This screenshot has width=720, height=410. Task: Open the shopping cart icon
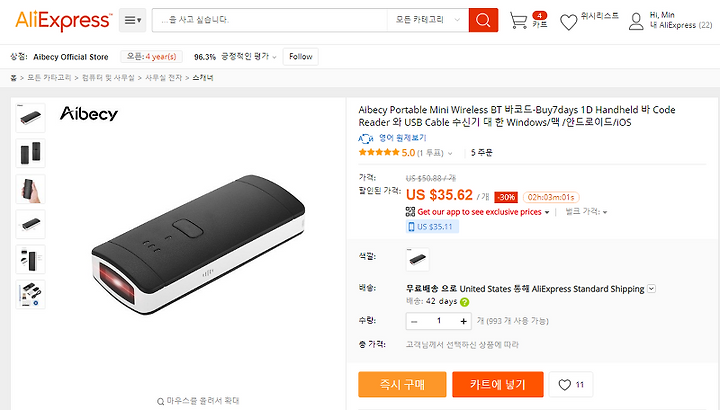pyautogui.click(x=519, y=21)
